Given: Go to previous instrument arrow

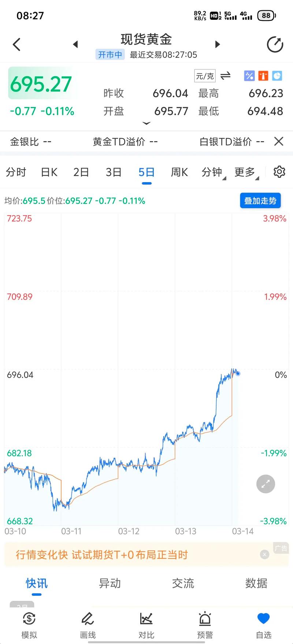Looking at the screenshot, I should click(x=75, y=45).
